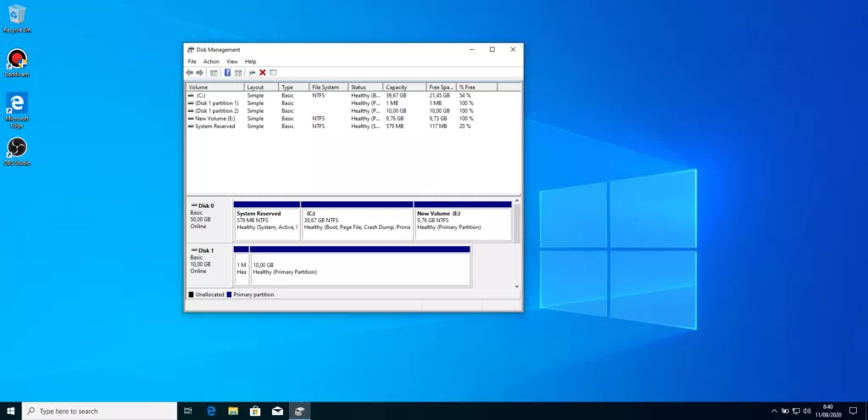Screen dimensions: 868x420
Task: Select the Bandicam desktop shortcut
Action: (16, 61)
